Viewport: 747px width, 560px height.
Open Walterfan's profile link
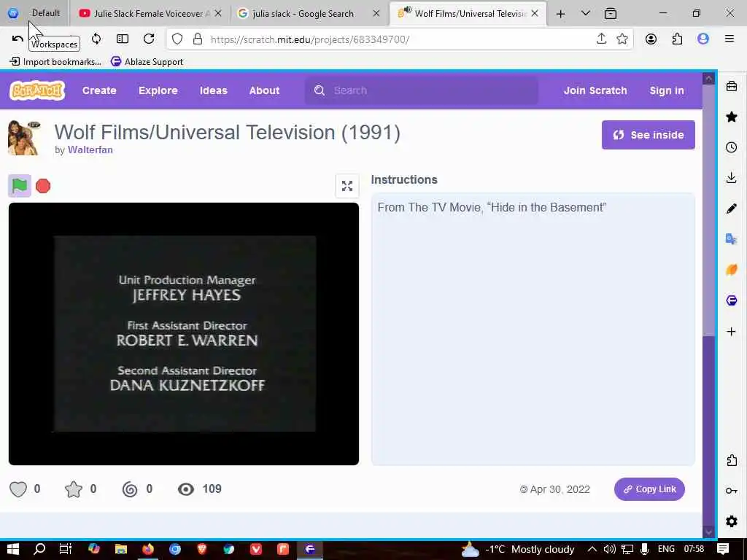point(90,149)
